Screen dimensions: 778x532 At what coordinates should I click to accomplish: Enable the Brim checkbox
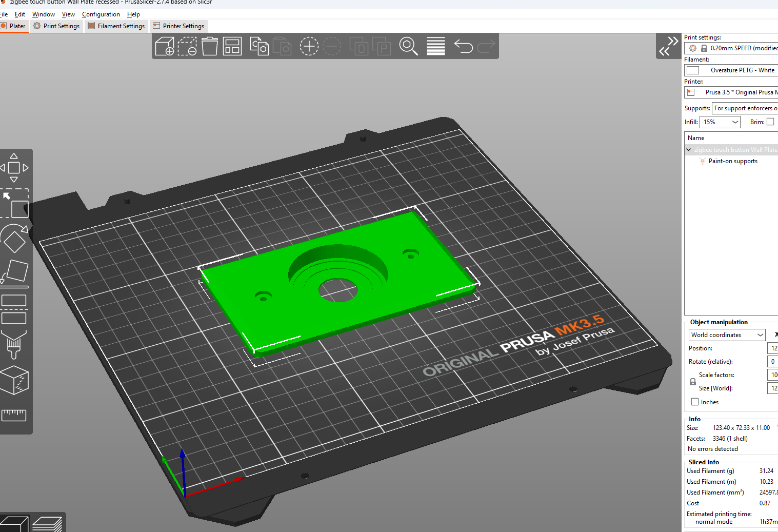(770, 122)
